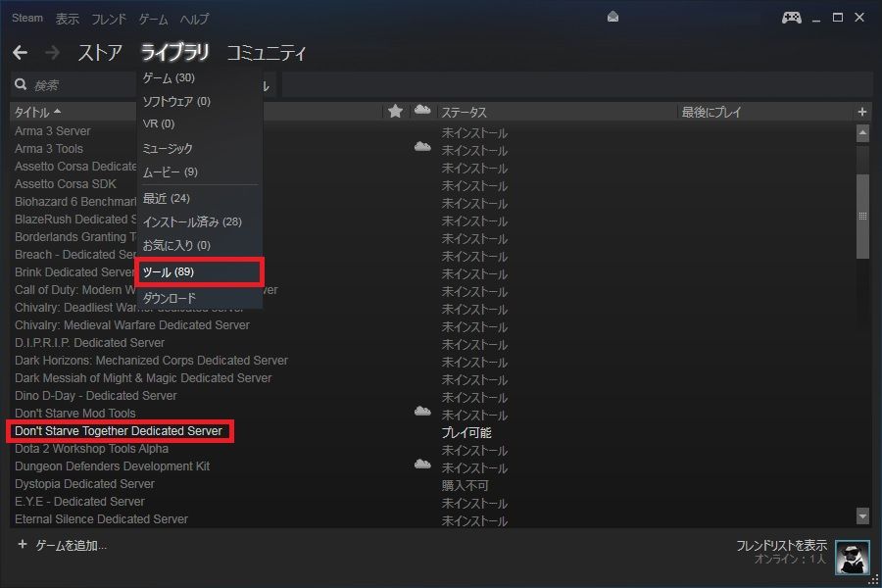Image resolution: width=882 pixels, height=588 pixels.
Task: Sort list by favorite star column
Action: 396,112
